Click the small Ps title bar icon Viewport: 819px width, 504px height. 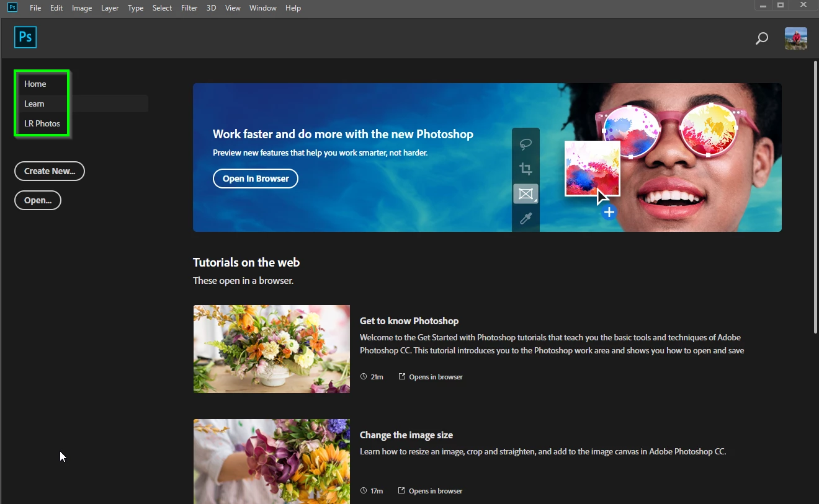[12, 7]
